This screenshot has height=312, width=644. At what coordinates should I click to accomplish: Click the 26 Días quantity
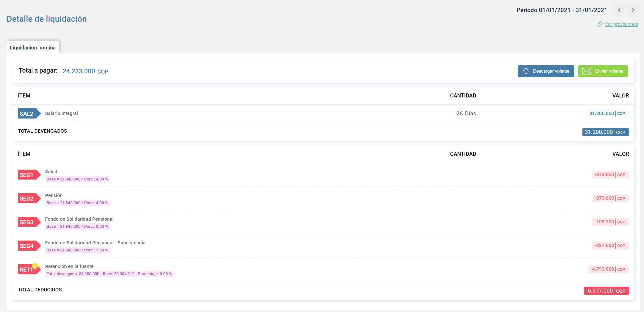(x=466, y=114)
